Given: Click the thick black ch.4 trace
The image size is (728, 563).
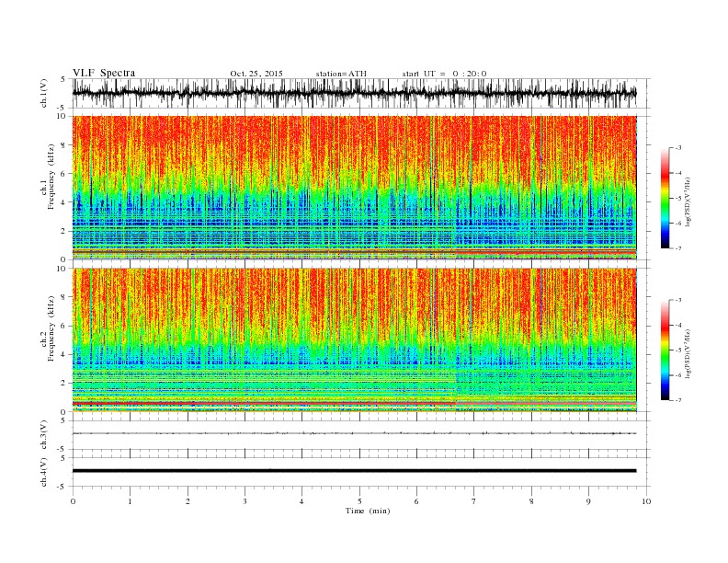Looking at the screenshot, I should point(354,471).
